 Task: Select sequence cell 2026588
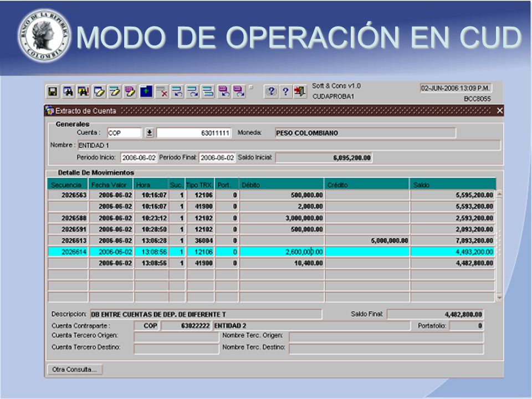(68, 218)
